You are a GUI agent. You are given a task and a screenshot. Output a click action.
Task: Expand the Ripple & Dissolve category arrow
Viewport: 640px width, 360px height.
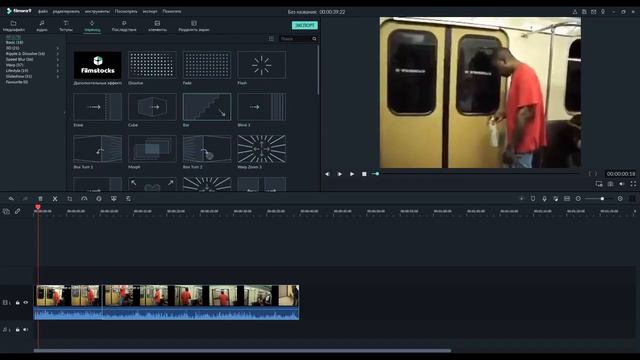click(x=58, y=54)
